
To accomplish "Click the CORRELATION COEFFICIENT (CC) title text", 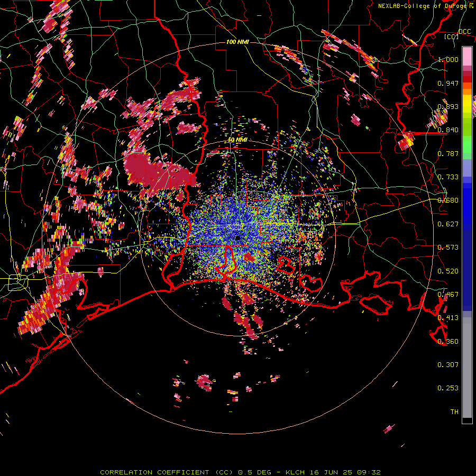I will pyautogui.click(x=167, y=472).
